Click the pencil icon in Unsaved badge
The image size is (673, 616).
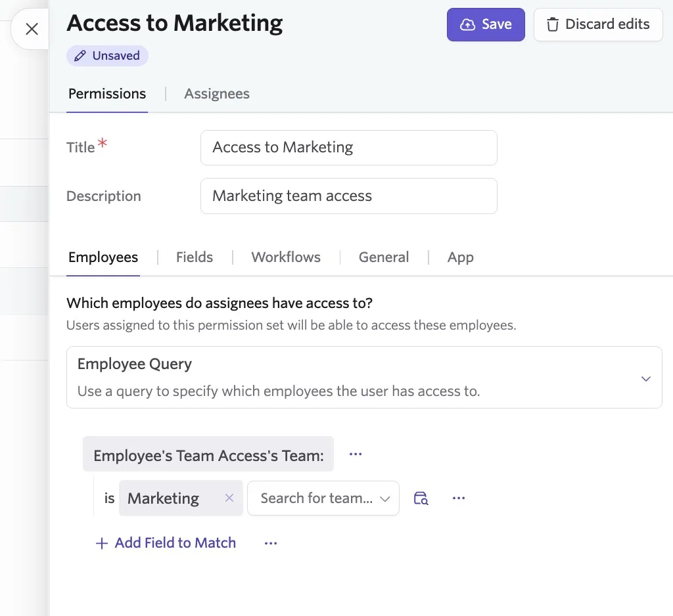80,56
